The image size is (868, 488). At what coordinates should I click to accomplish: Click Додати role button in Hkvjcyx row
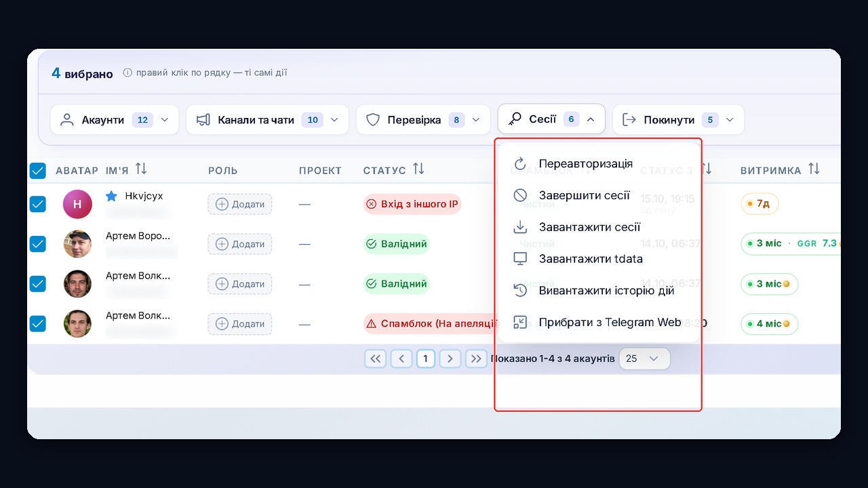pyautogui.click(x=240, y=204)
